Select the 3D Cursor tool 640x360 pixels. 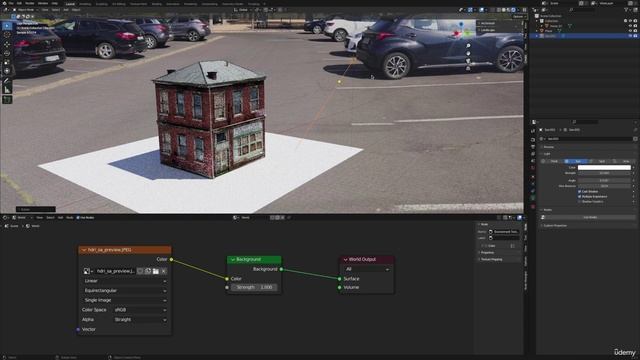(7, 35)
